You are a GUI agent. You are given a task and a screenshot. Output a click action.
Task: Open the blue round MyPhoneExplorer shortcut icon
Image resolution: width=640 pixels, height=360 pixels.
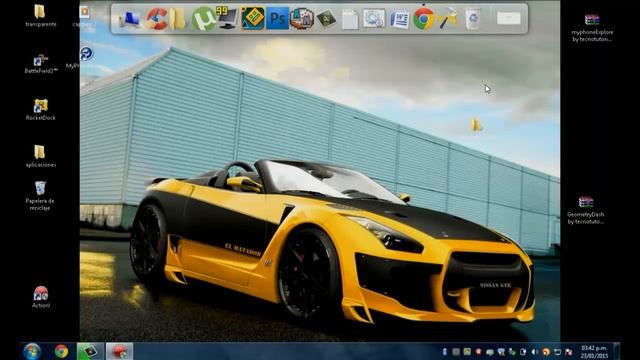(x=86, y=53)
